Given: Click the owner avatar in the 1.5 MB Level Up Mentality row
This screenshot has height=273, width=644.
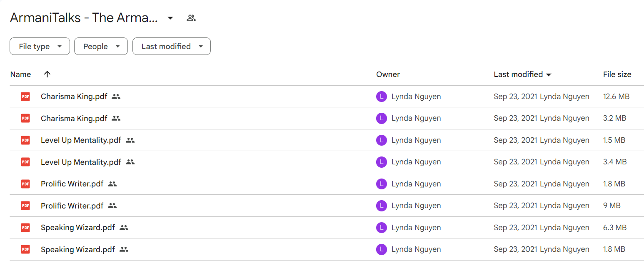Looking at the screenshot, I should click(x=382, y=140).
